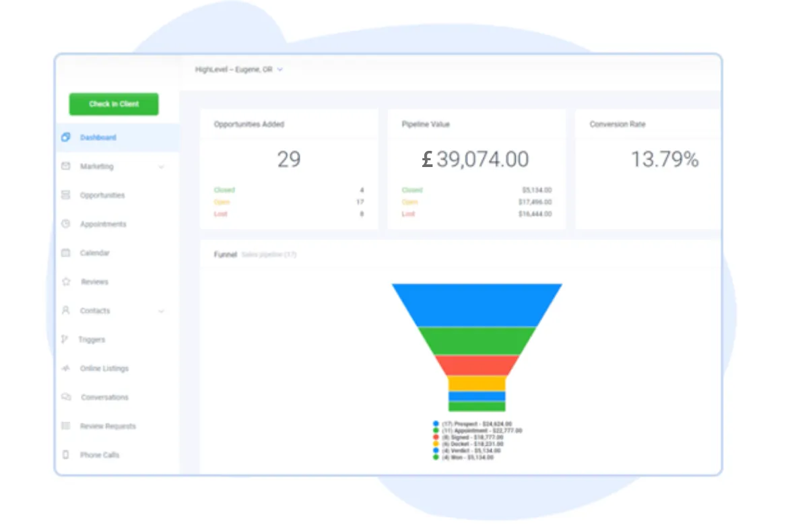Click the Opportunities sidebar icon
Viewport: 798px width, 532px height.
(65, 195)
